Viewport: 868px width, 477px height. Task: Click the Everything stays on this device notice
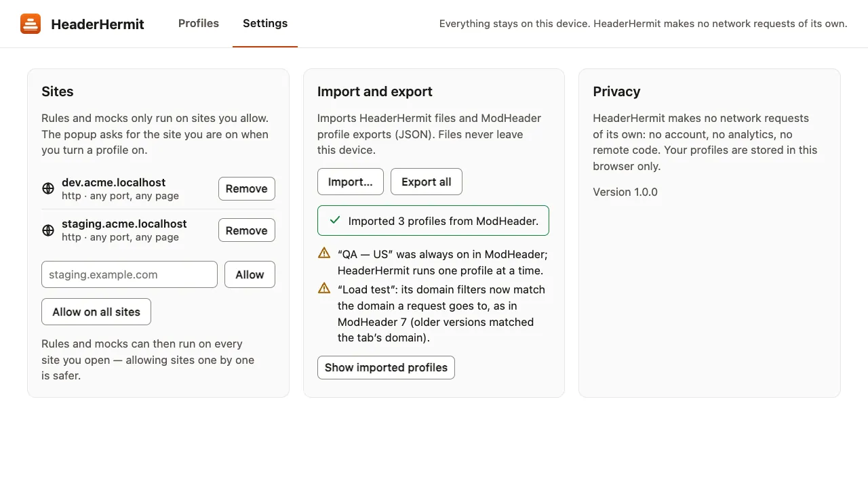pyautogui.click(x=644, y=24)
